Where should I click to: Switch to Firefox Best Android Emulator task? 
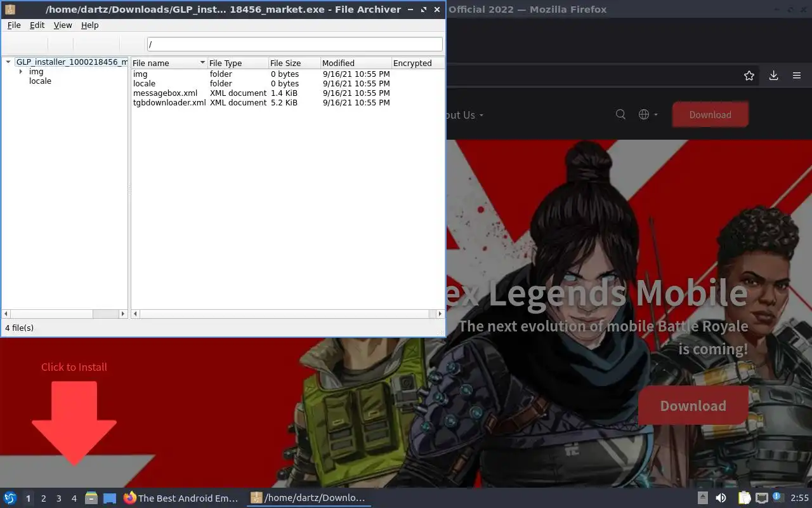pyautogui.click(x=181, y=498)
